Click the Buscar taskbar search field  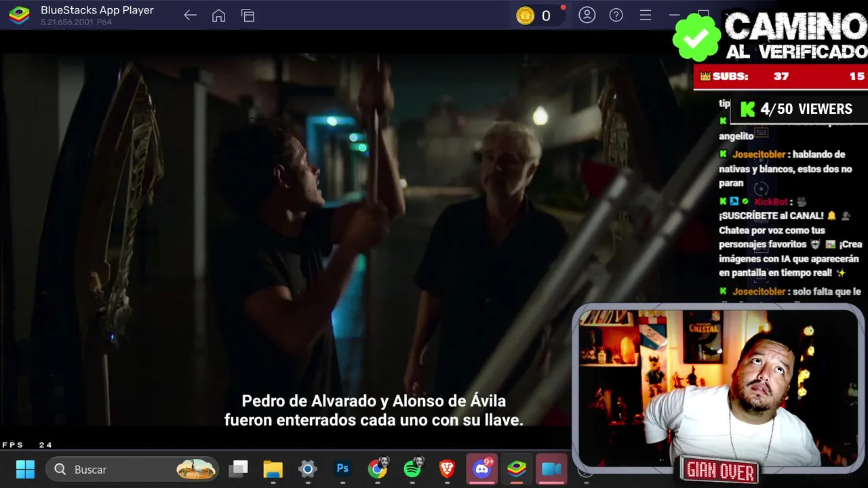133,469
